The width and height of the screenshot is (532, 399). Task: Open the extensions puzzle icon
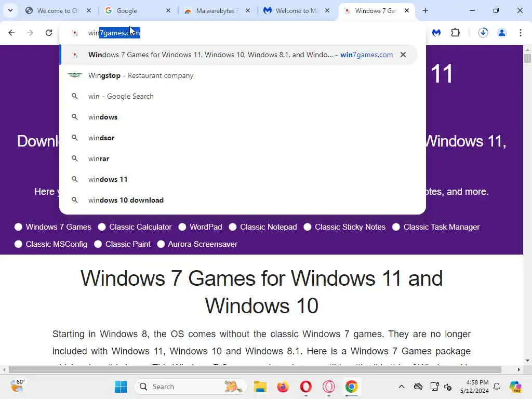tap(455, 33)
